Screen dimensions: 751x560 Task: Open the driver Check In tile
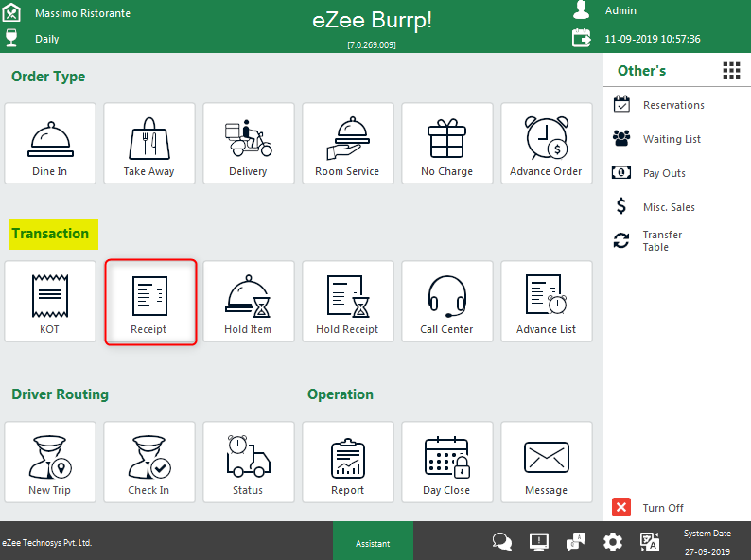point(148,463)
